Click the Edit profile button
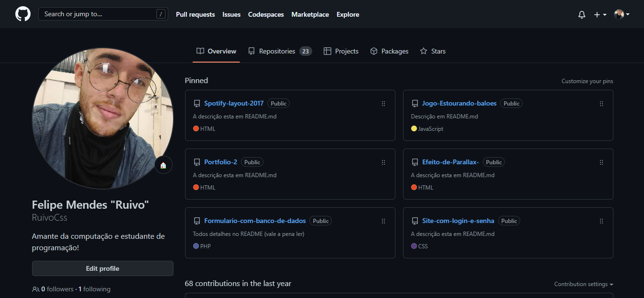The width and height of the screenshot is (644, 298). point(103,268)
